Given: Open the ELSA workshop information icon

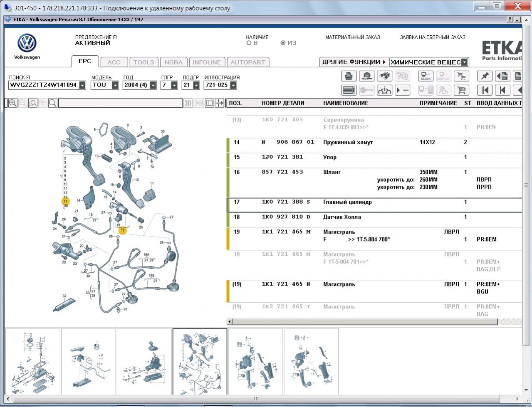Looking at the screenshot, I should [x=426, y=76].
